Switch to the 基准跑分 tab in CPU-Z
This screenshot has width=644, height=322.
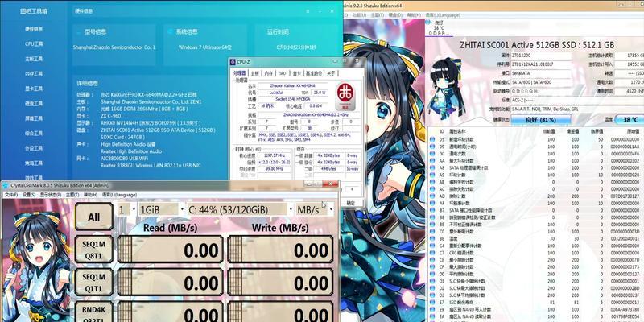click(x=314, y=73)
